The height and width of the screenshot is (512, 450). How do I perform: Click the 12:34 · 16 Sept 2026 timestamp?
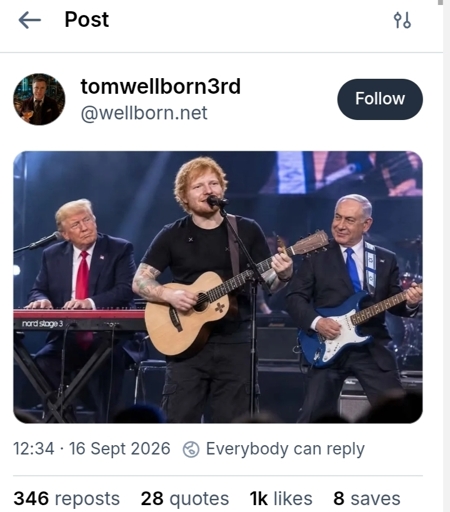click(x=92, y=448)
